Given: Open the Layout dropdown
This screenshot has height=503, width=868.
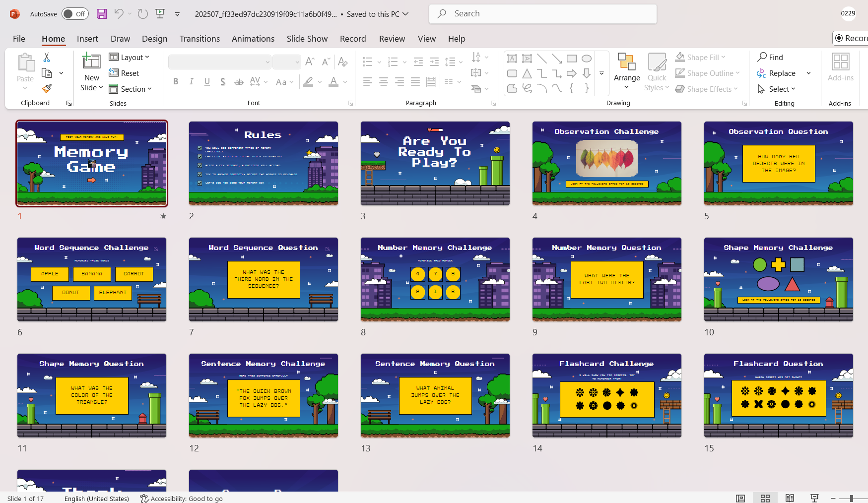Looking at the screenshot, I should (x=129, y=58).
